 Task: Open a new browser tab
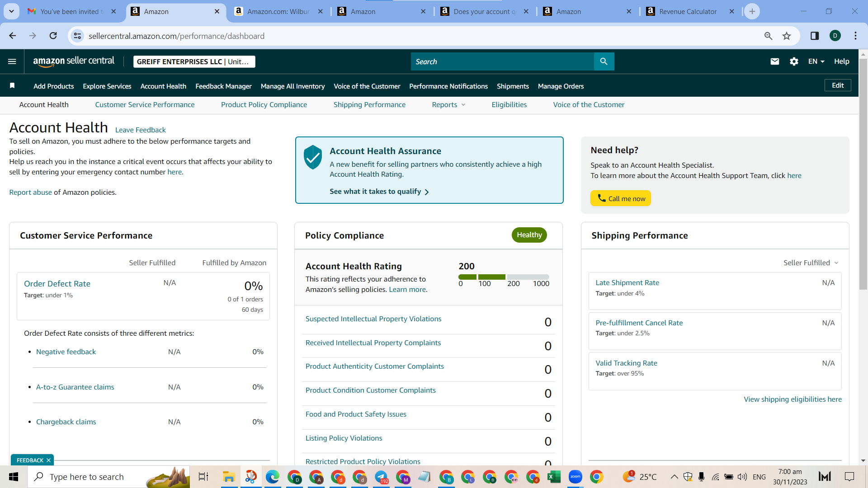752,11
